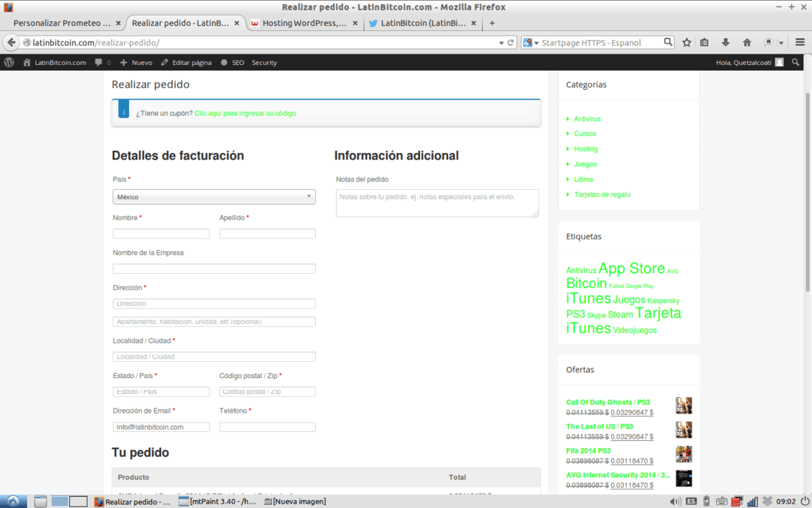Open the Tarjetas de regalo category

click(x=602, y=195)
